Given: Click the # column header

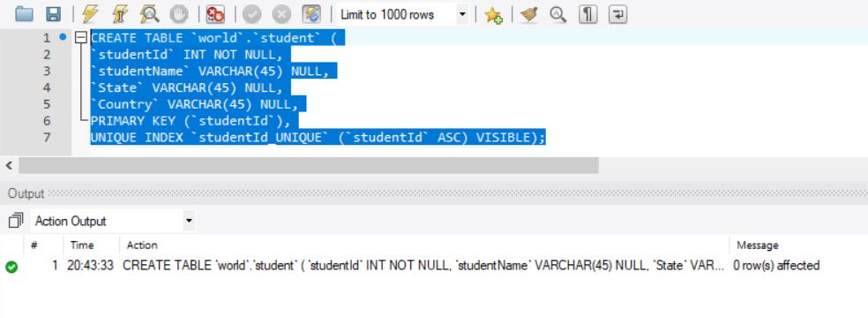Looking at the screenshot, I should (34, 245).
